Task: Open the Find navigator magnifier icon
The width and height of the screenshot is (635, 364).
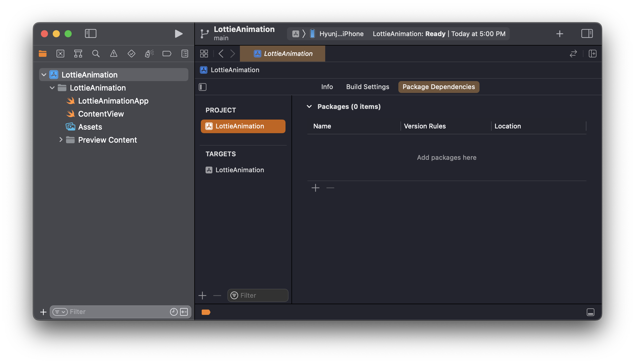Action: click(96, 54)
